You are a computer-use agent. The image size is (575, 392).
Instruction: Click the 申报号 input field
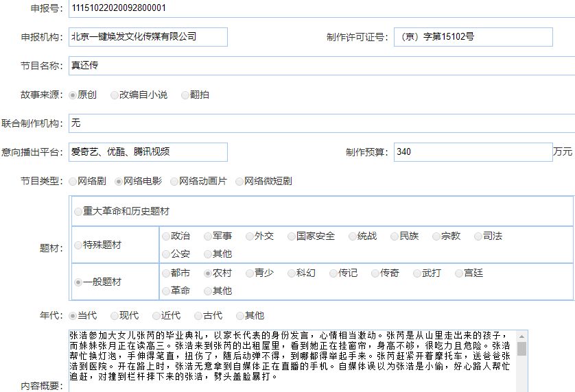322,8
